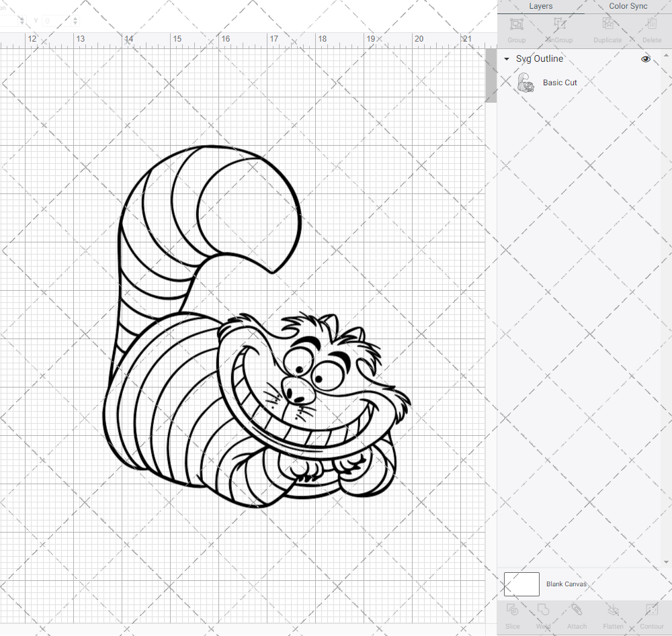Duplicate the selected layer
Image resolution: width=672 pixels, height=636 pixels.
point(607,30)
